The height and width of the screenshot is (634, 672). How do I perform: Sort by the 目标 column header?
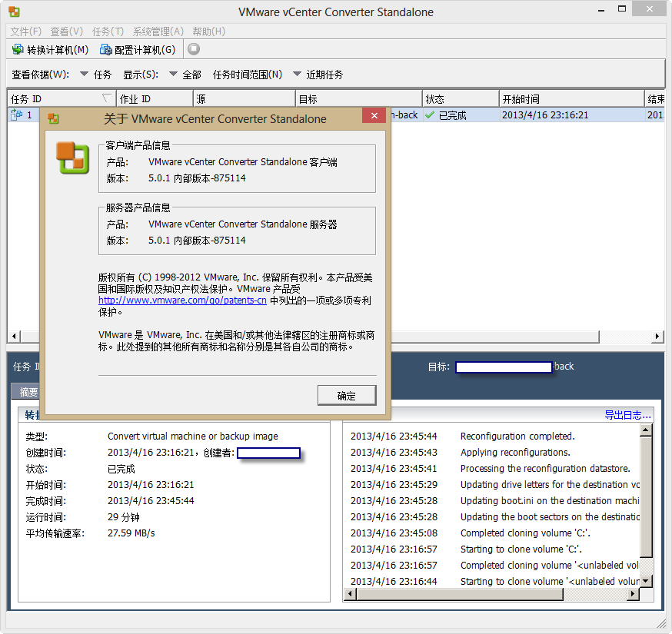[x=359, y=99]
